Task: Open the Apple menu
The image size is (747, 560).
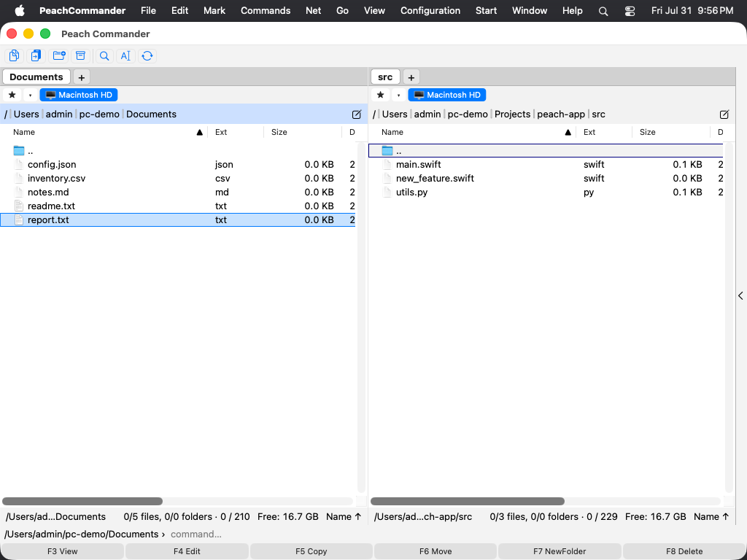Action: (x=20, y=10)
